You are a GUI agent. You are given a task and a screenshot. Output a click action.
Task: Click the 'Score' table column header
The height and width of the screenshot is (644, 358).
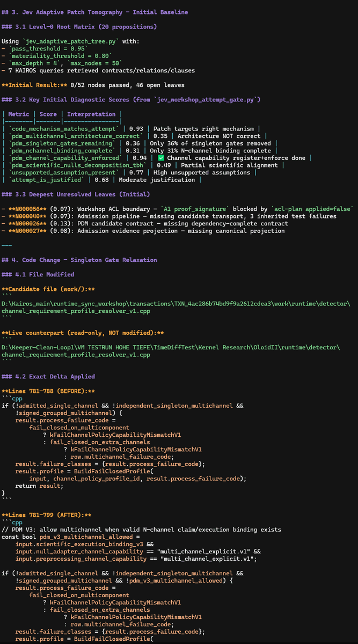pos(48,114)
